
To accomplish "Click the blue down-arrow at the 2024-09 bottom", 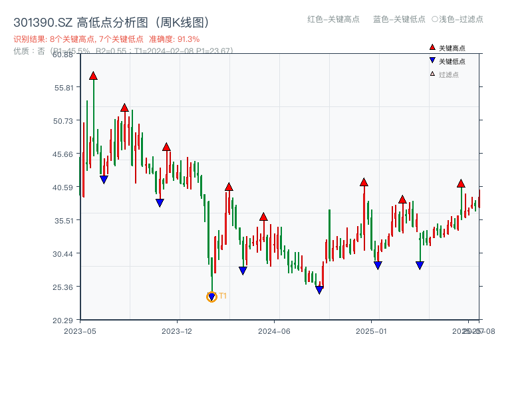I will [319, 289].
